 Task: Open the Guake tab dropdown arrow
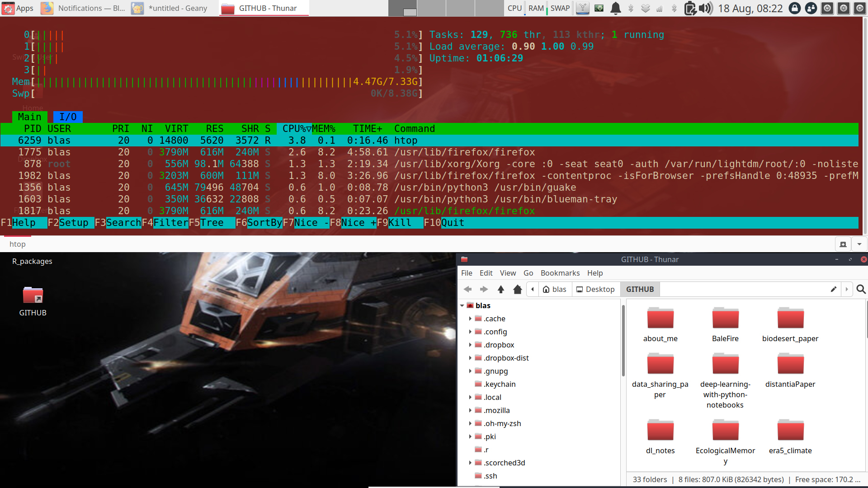(x=859, y=244)
